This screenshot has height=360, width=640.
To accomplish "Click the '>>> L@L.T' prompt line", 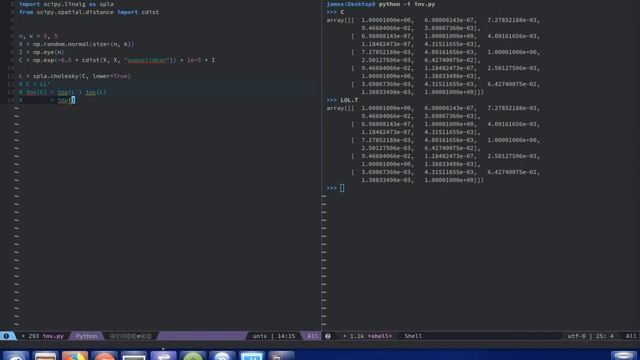I will point(342,100).
